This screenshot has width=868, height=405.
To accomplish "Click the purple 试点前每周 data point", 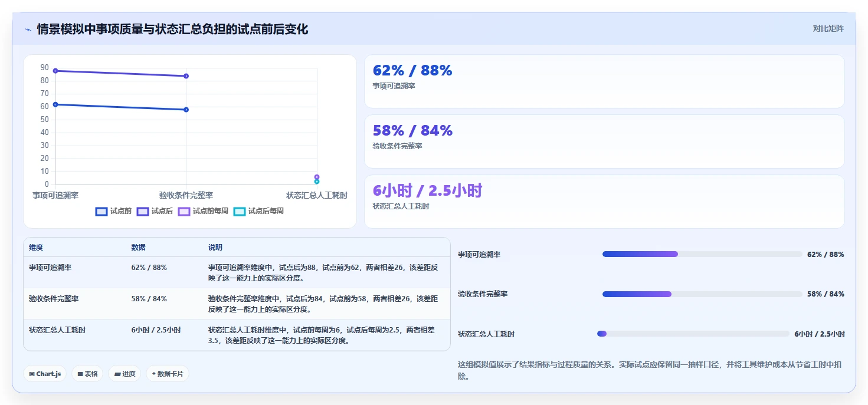I will click(x=317, y=177).
